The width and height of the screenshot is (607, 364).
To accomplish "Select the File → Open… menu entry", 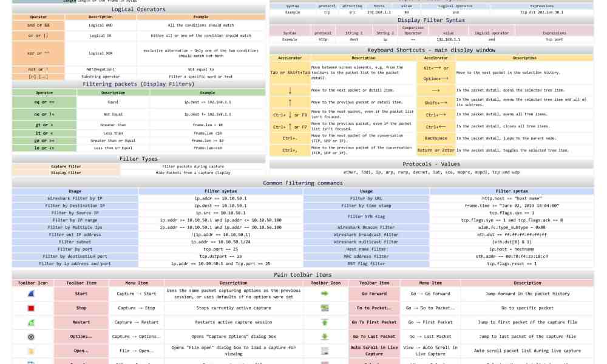I will (x=136, y=350).
